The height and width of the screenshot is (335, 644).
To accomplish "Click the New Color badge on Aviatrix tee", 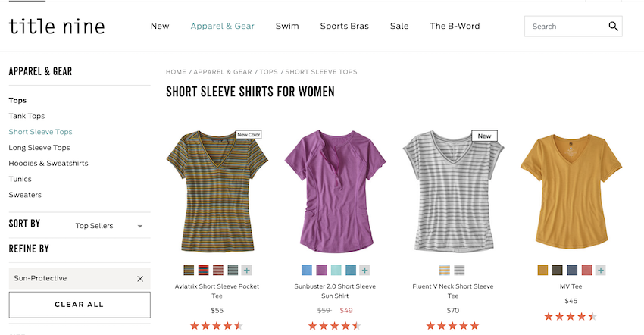I will 249,134.
